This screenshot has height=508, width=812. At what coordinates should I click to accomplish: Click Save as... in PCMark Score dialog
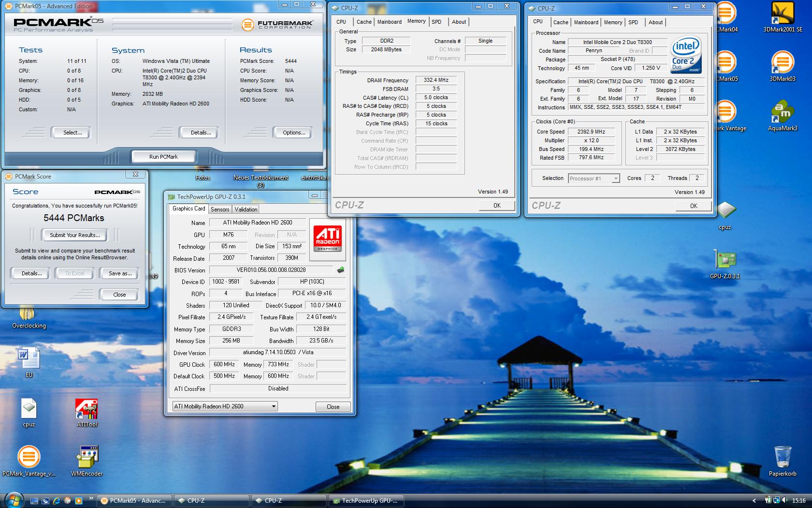point(120,273)
